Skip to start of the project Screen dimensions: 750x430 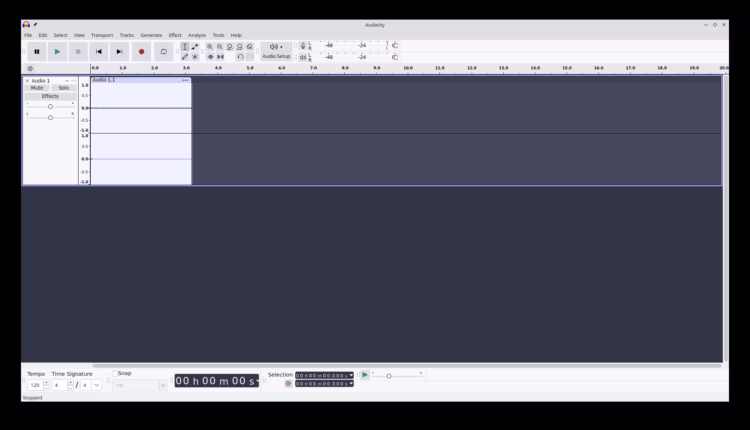pyautogui.click(x=99, y=52)
